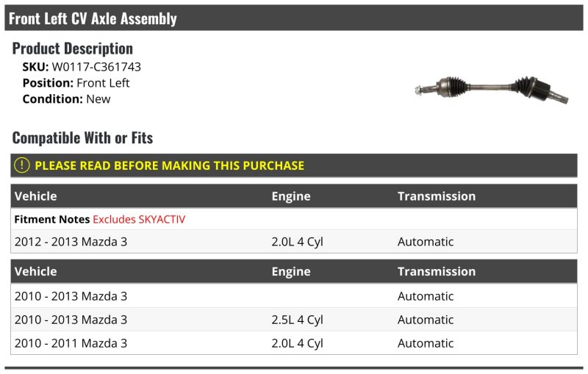Select the Front Left CV Axle Assembly title

tap(93, 18)
